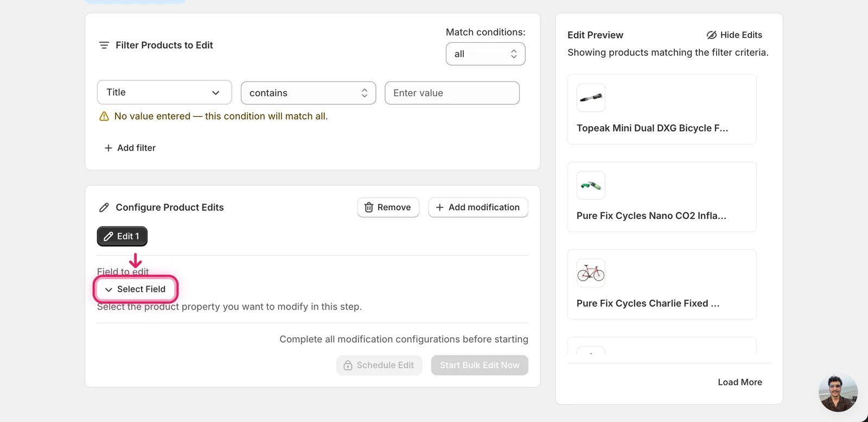Image resolution: width=868 pixels, height=422 pixels.
Task: Click Add modification button
Action: 478,207
